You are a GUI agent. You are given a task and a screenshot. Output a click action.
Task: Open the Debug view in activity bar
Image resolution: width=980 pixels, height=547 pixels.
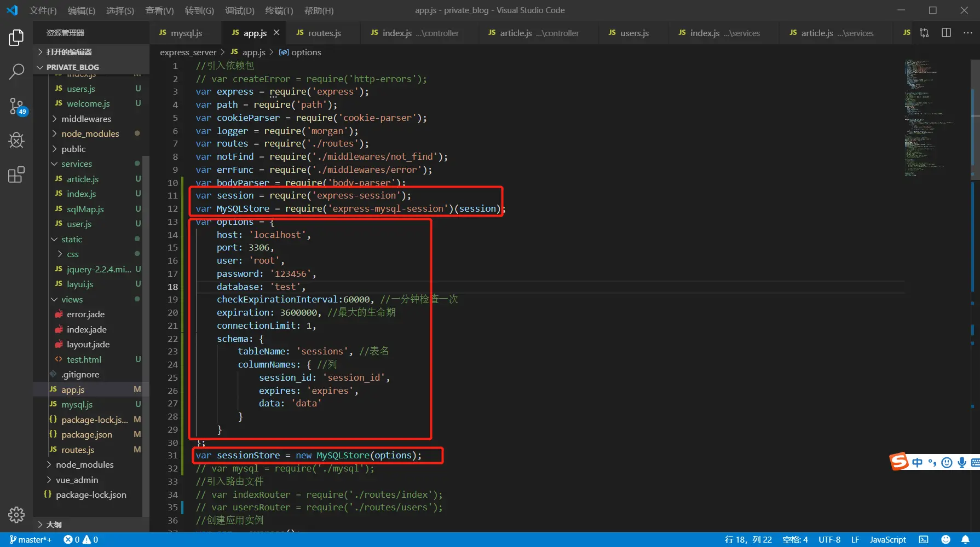pos(16,141)
